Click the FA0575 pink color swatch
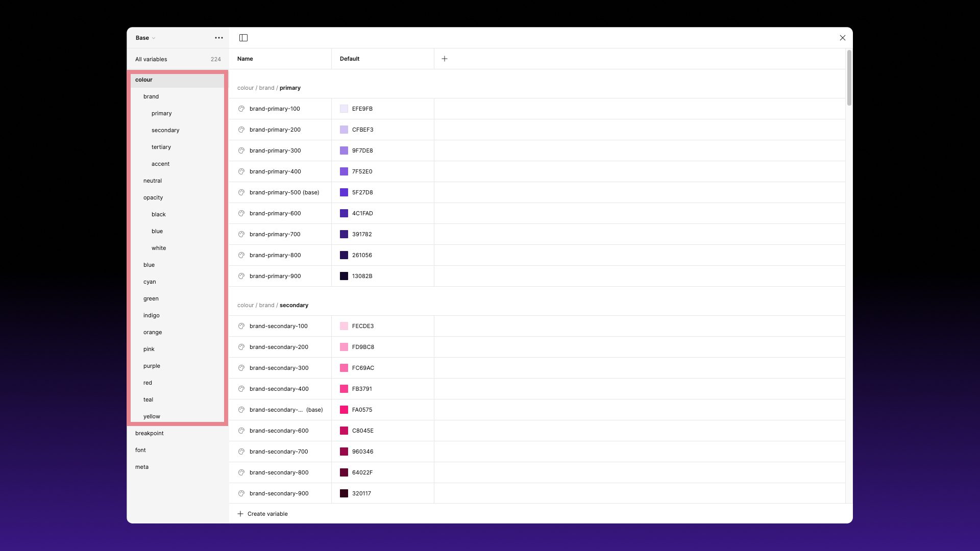980x551 pixels. [x=344, y=410]
